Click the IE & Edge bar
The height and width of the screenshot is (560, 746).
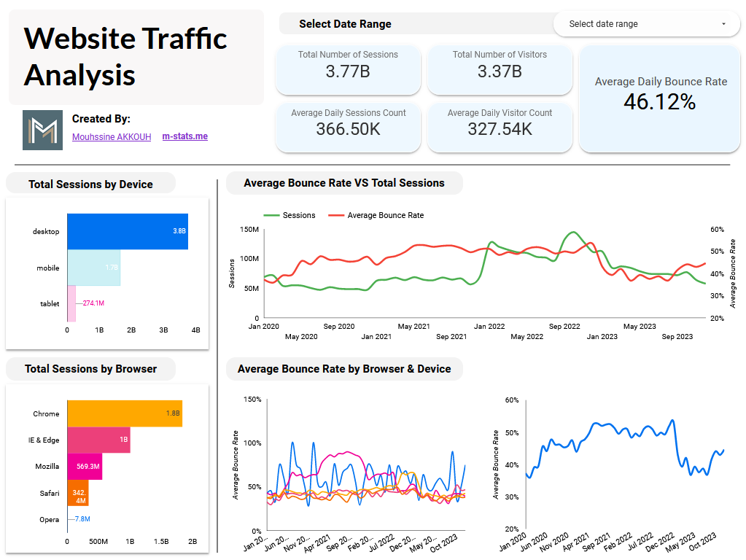point(98,440)
